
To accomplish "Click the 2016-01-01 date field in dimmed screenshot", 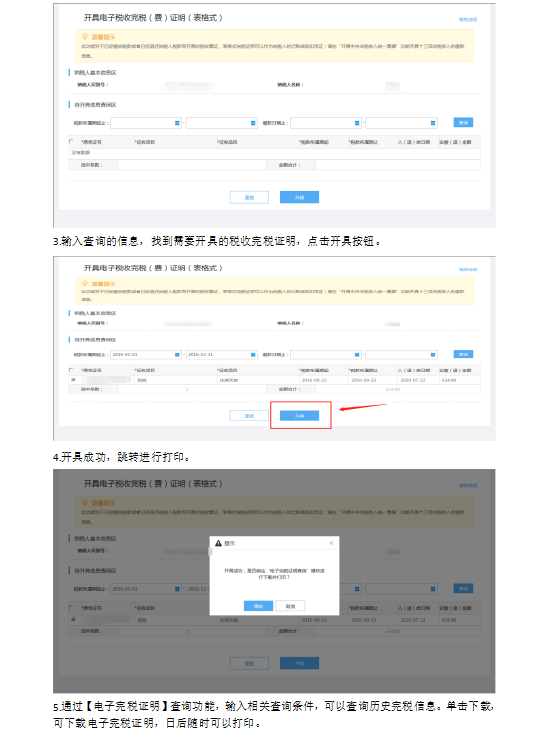I will point(146,589).
